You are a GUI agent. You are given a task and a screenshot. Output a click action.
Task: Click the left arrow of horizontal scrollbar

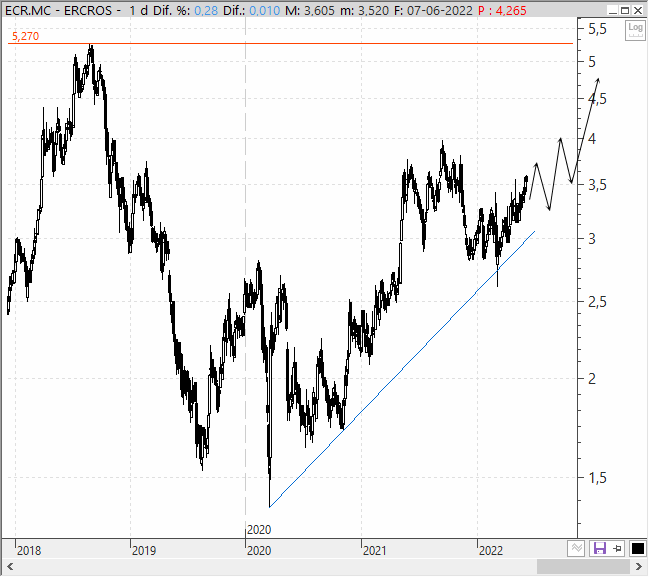click(10, 566)
